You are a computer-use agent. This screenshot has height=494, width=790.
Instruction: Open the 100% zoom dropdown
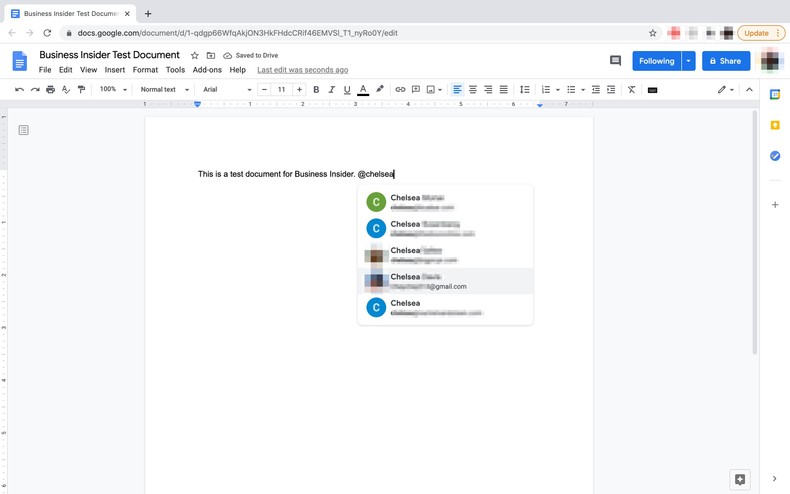(x=113, y=90)
